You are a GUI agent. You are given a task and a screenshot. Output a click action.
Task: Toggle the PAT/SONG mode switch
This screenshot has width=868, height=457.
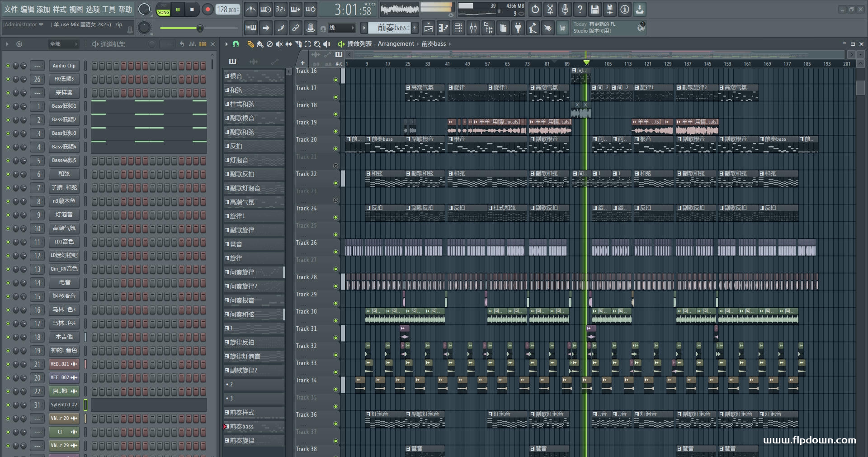tap(163, 10)
